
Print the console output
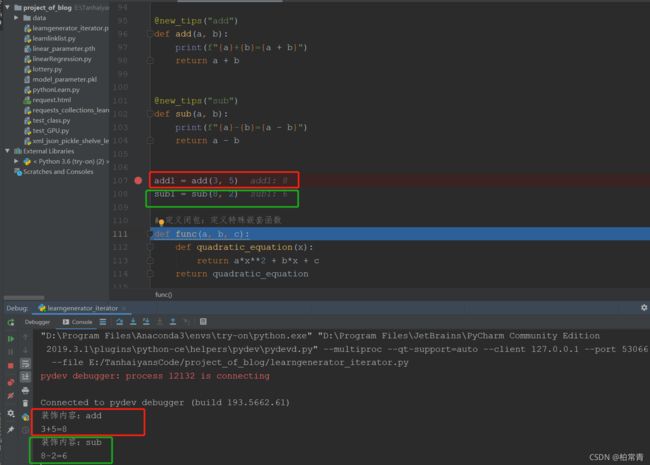25,390
